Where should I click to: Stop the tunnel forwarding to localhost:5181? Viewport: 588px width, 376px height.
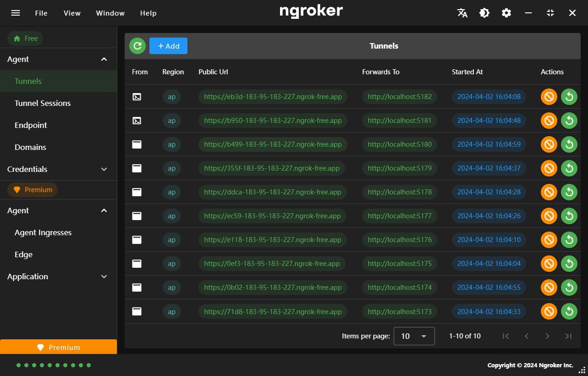pos(549,121)
